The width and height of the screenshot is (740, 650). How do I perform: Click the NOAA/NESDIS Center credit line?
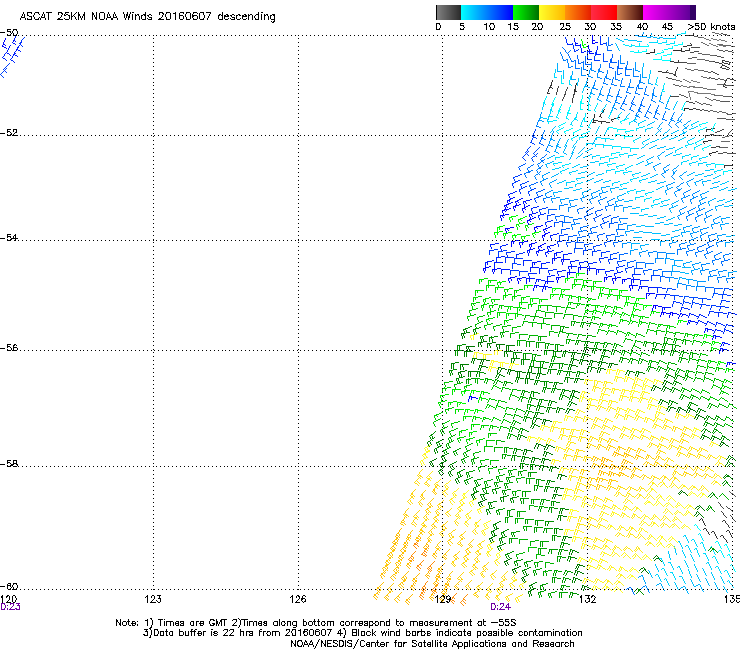tap(432, 644)
